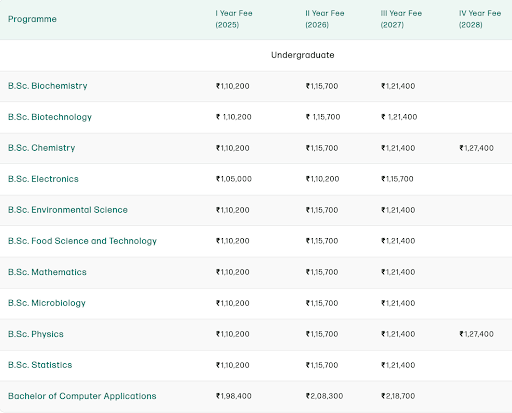Select Chemistry III Year fee ₹1,21,400
512x413 pixels.
398,148
